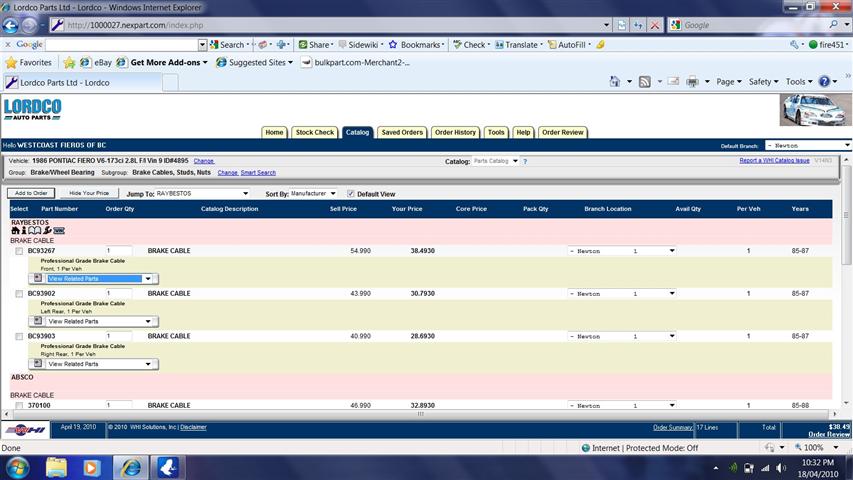Viewport: 853px width, 480px height.
Task: Tick the select checkbox for BC93267
Action: click(x=19, y=251)
